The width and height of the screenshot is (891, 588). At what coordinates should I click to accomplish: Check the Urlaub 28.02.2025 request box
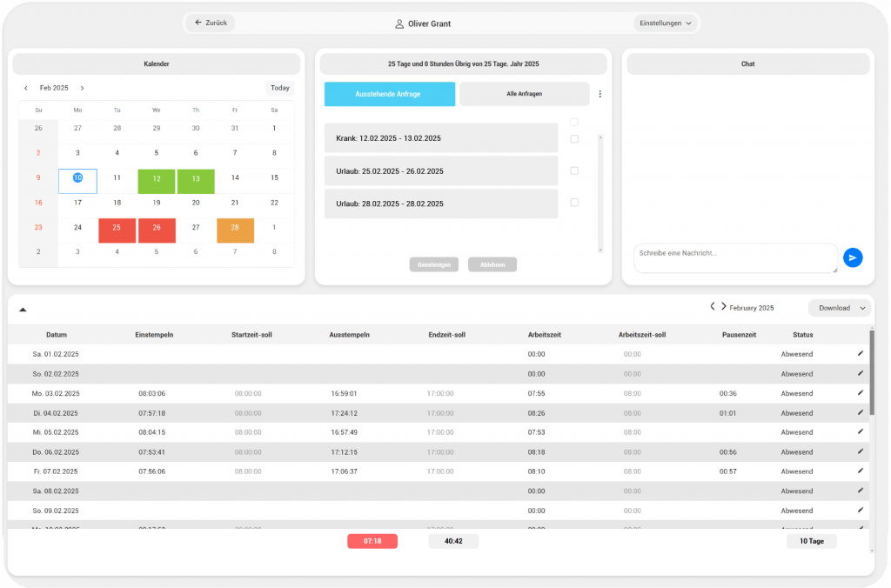(574, 203)
